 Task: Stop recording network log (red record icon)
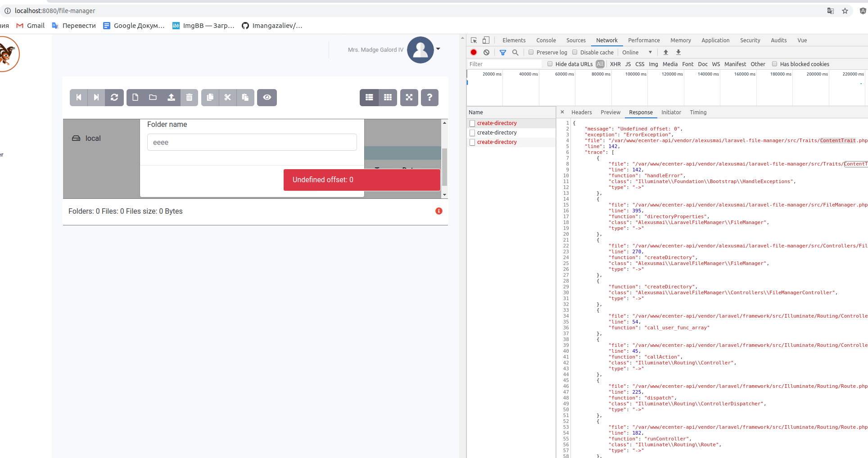click(x=473, y=52)
